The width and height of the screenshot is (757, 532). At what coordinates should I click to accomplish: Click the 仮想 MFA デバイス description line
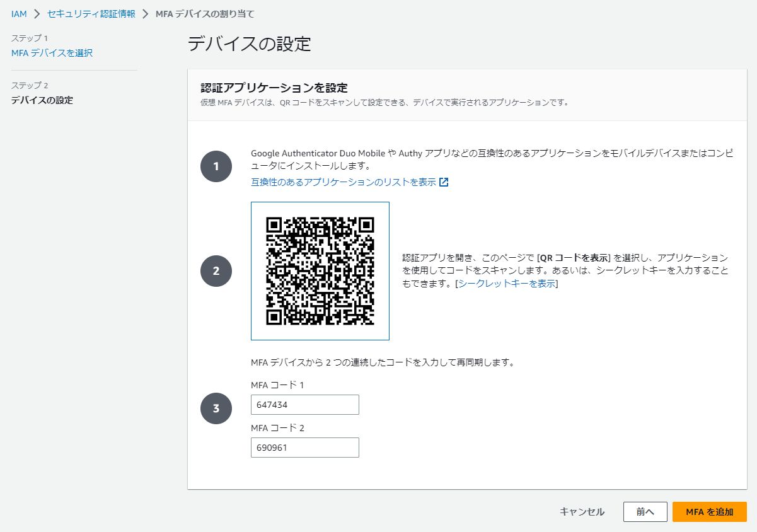[384, 102]
